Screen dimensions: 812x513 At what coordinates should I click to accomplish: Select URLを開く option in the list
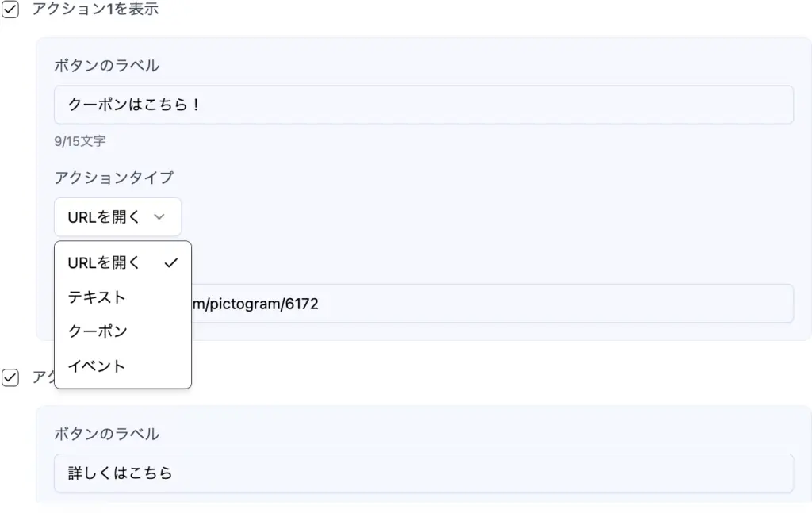coord(105,263)
